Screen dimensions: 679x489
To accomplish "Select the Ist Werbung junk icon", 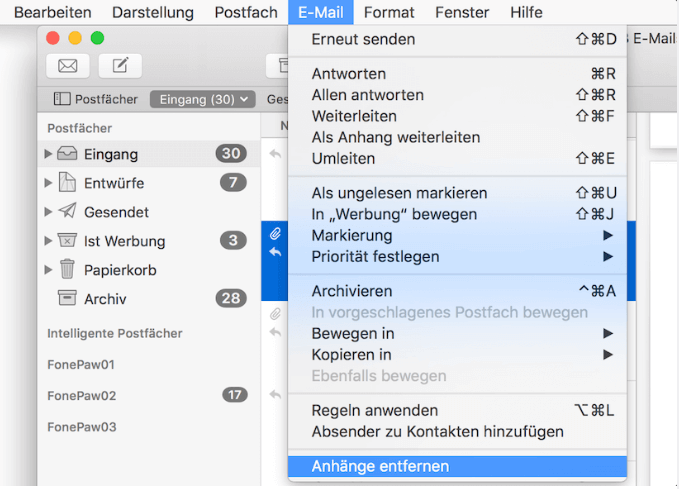I will pyautogui.click(x=67, y=241).
